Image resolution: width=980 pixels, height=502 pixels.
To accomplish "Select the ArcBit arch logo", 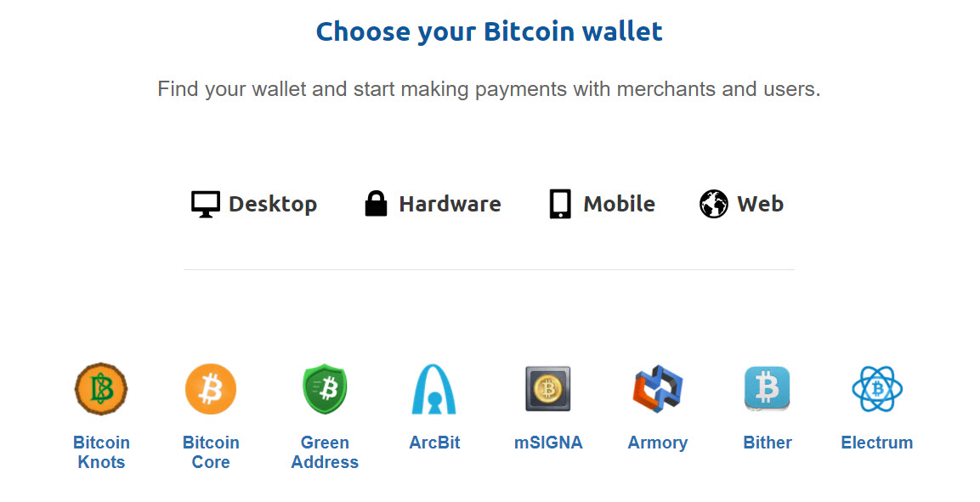I will [434, 388].
